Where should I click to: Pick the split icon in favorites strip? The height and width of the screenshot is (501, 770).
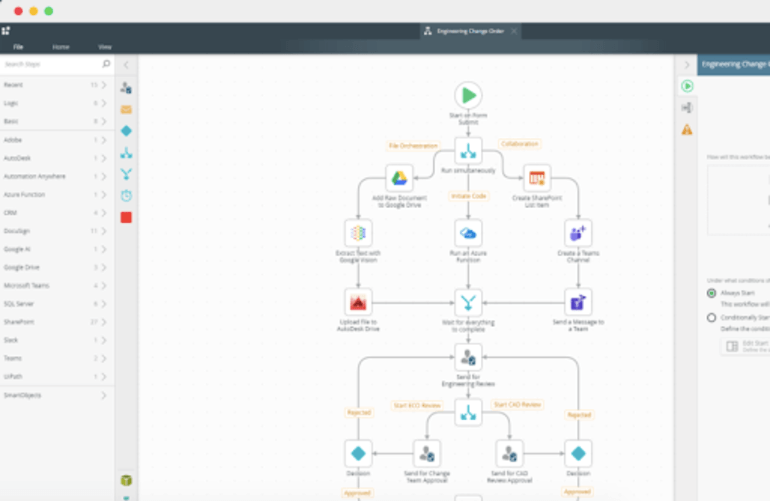click(x=126, y=153)
